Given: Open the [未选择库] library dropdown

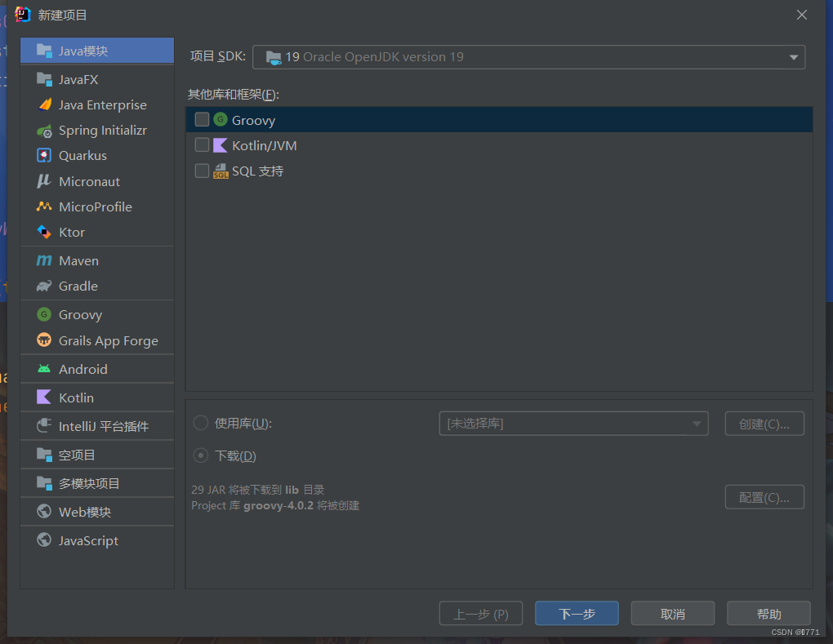Looking at the screenshot, I should (x=573, y=424).
